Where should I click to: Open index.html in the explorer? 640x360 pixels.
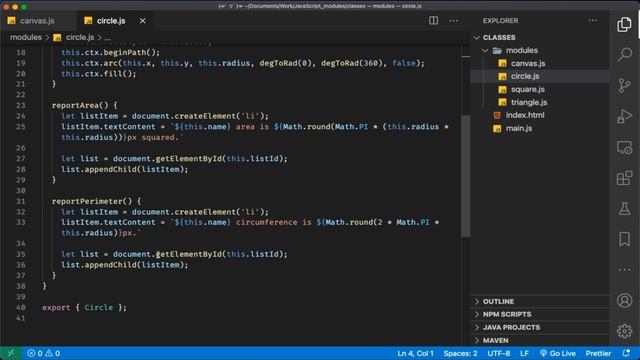(525, 115)
